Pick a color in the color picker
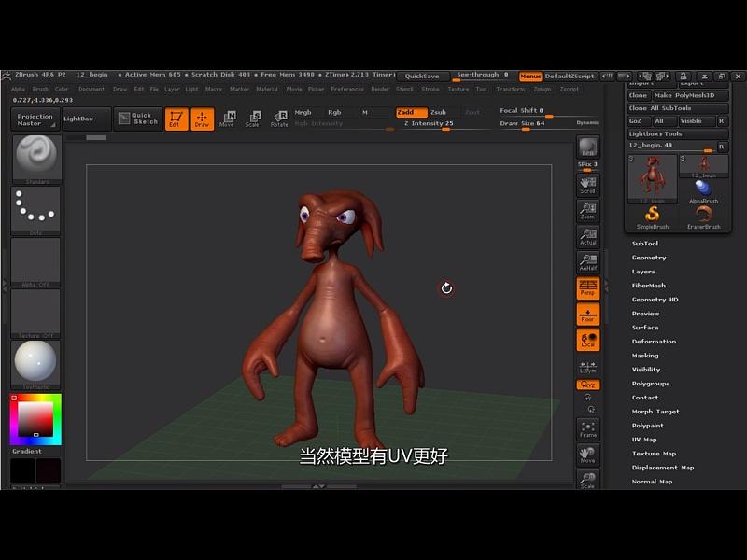Viewport: 747px width, 560px height. [x=35, y=419]
